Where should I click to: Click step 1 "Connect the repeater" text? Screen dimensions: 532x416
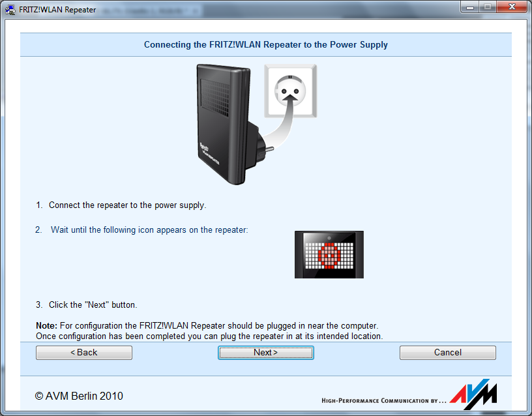[127, 205]
